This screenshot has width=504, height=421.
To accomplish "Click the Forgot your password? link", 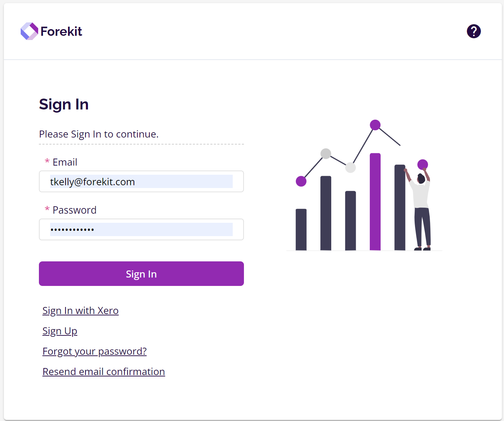I will point(94,352).
